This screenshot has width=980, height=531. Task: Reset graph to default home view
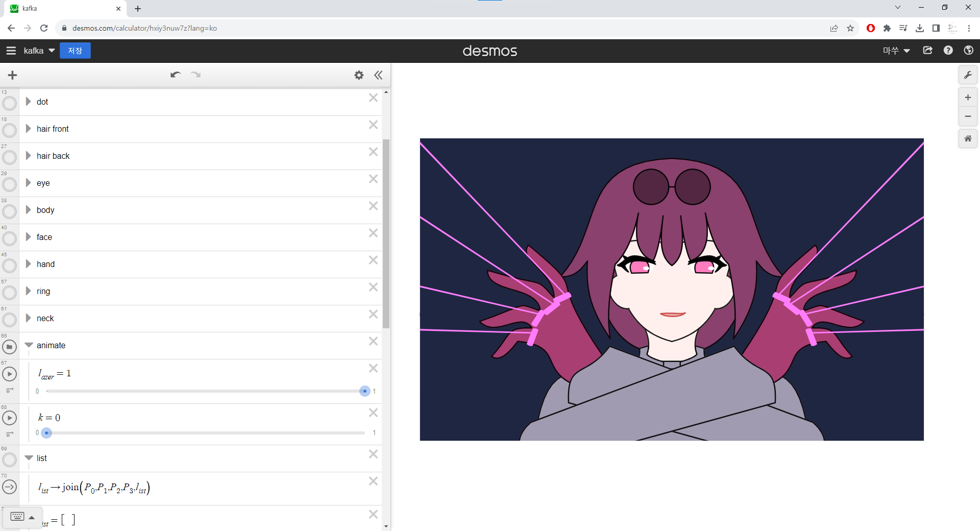968,138
